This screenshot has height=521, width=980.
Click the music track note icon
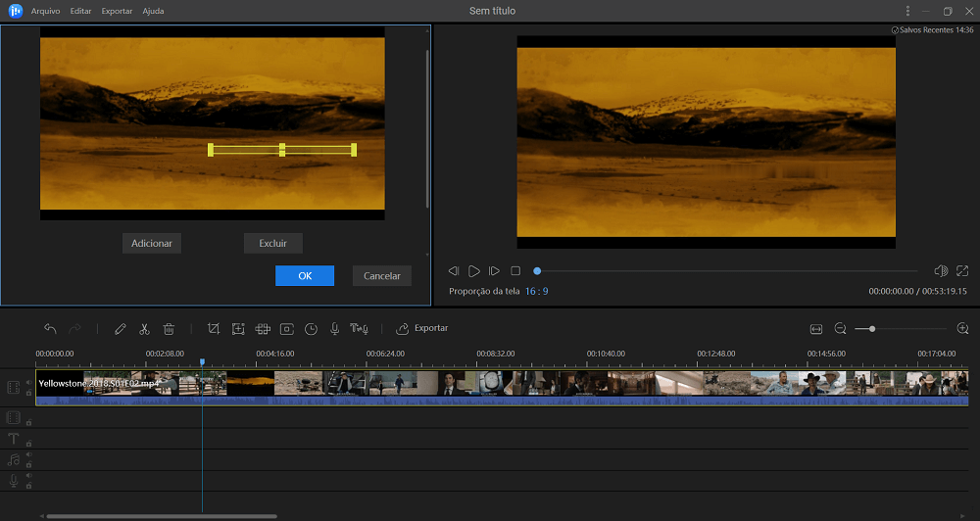tap(13, 459)
